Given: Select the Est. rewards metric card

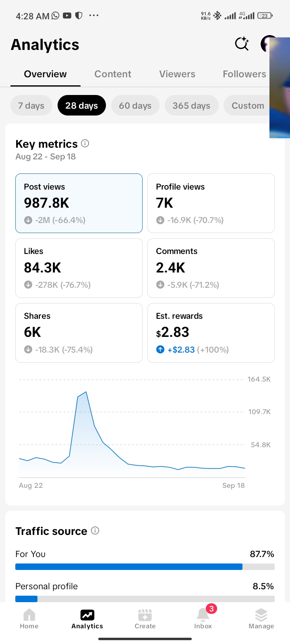Looking at the screenshot, I should point(211,333).
